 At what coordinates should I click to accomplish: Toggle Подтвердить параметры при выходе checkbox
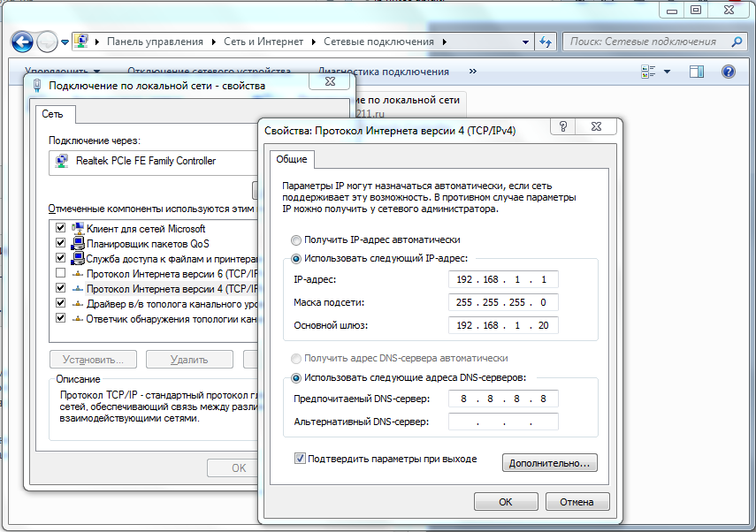[300, 459]
